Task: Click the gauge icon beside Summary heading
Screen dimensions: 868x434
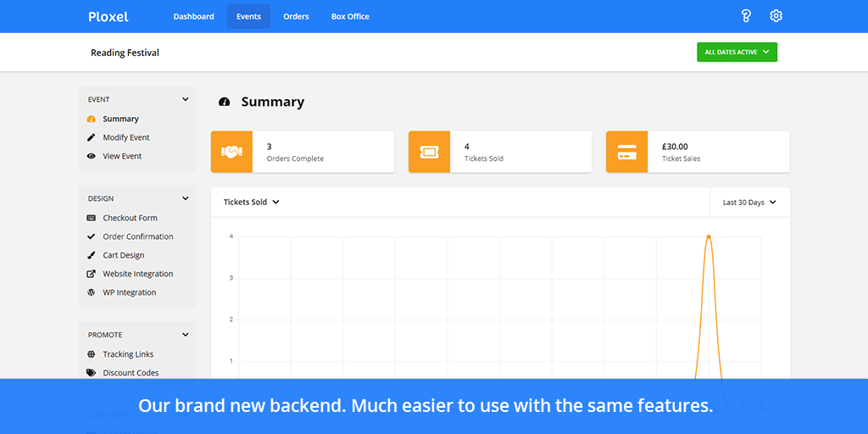Action: point(224,102)
